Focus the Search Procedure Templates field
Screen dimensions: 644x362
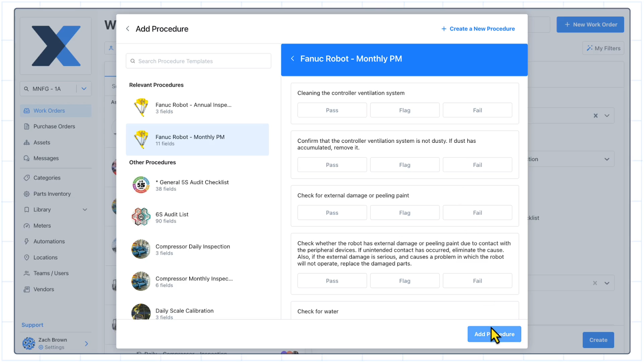pyautogui.click(x=198, y=61)
